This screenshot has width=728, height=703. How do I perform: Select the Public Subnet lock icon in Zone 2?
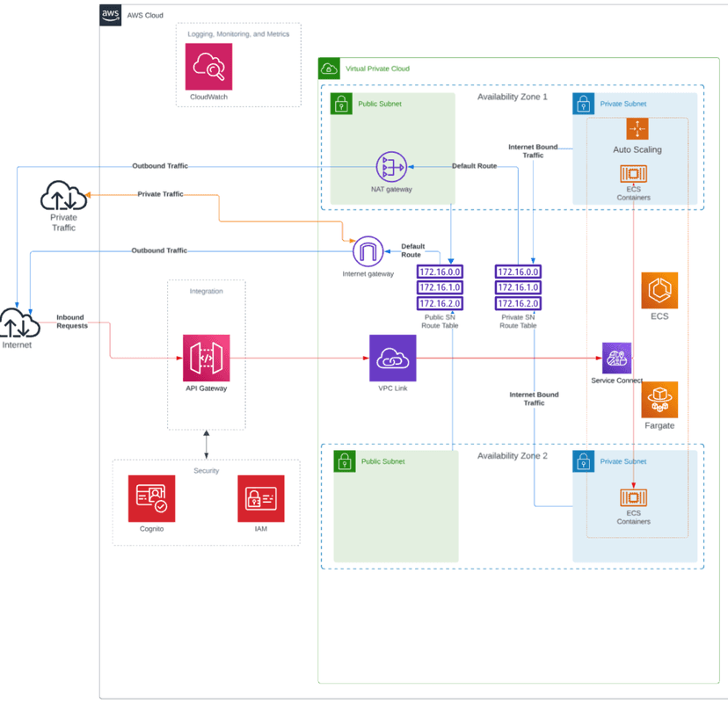click(345, 461)
